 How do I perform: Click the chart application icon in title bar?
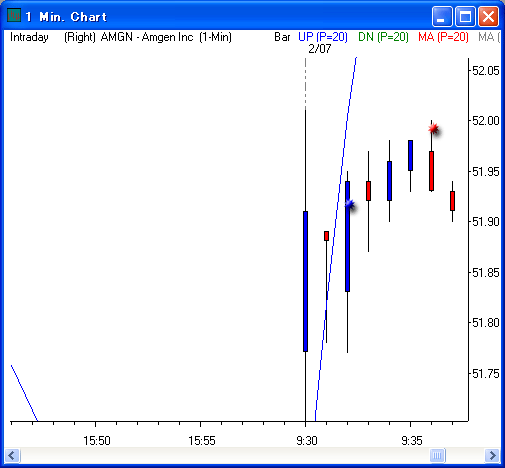(14, 16)
